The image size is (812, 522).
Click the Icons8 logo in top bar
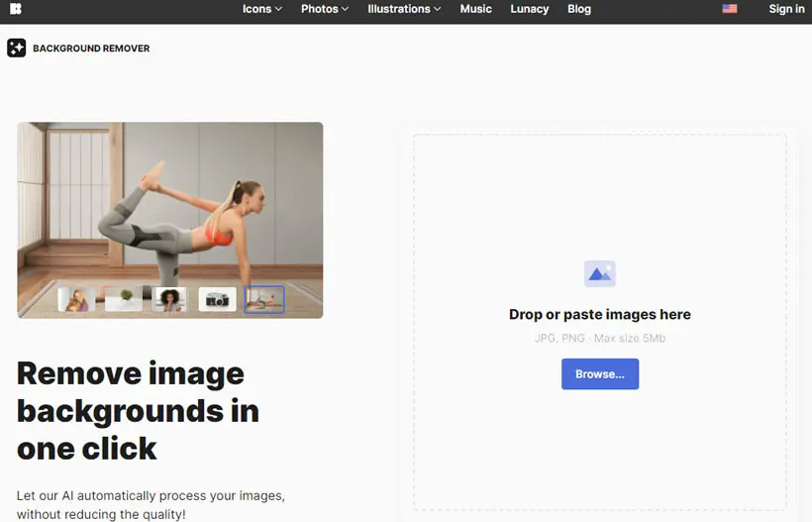click(16, 9)
